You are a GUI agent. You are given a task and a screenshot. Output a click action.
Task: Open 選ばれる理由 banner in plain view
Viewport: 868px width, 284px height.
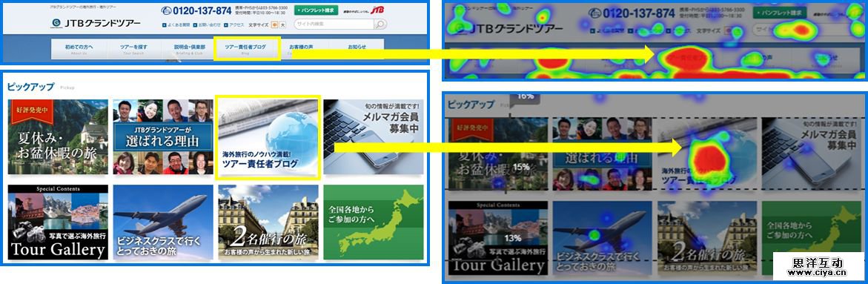(163, 136)
